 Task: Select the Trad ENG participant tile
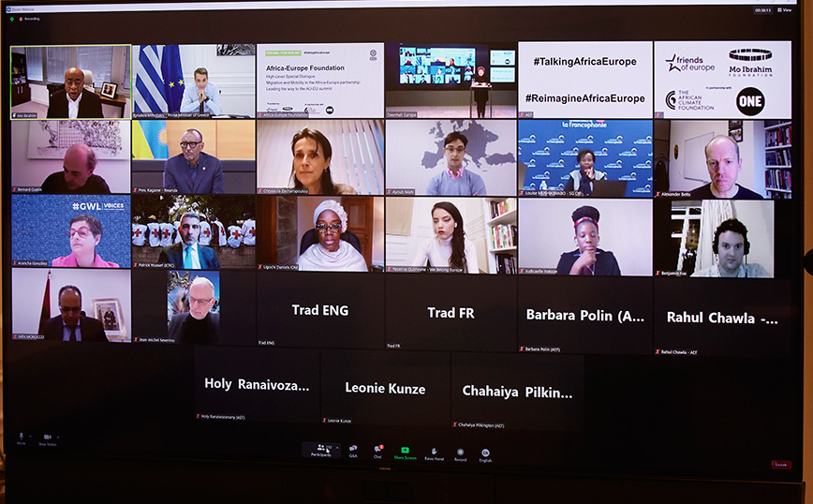tap(319, 311)
